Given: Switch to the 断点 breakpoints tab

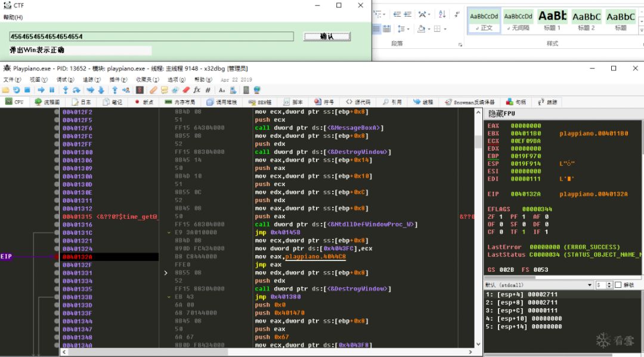Looking at the screenshot, I should point(144,102).
